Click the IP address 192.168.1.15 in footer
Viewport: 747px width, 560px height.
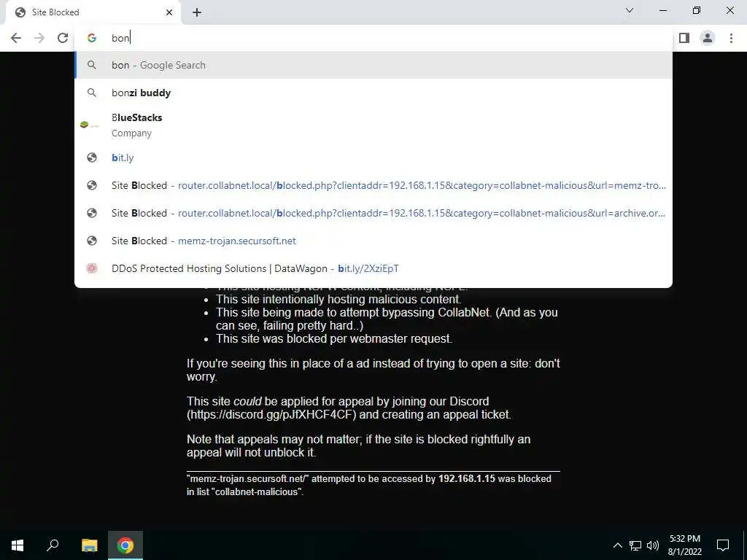click(x=467, y=478)
